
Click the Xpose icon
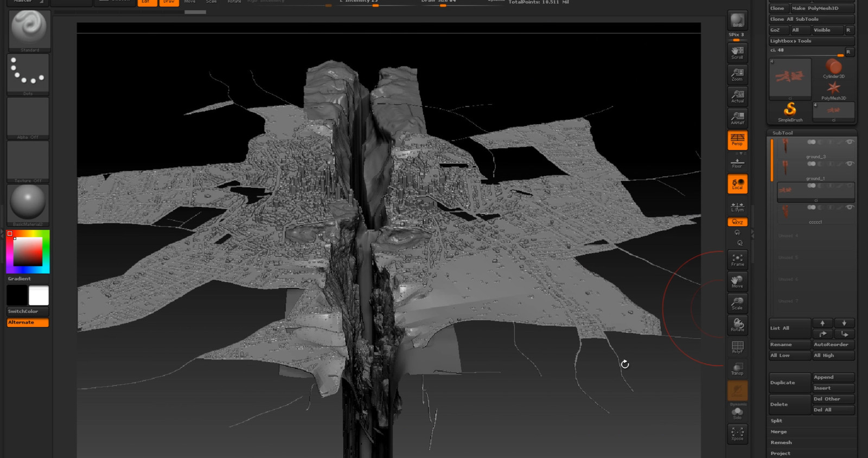[737, 434]
